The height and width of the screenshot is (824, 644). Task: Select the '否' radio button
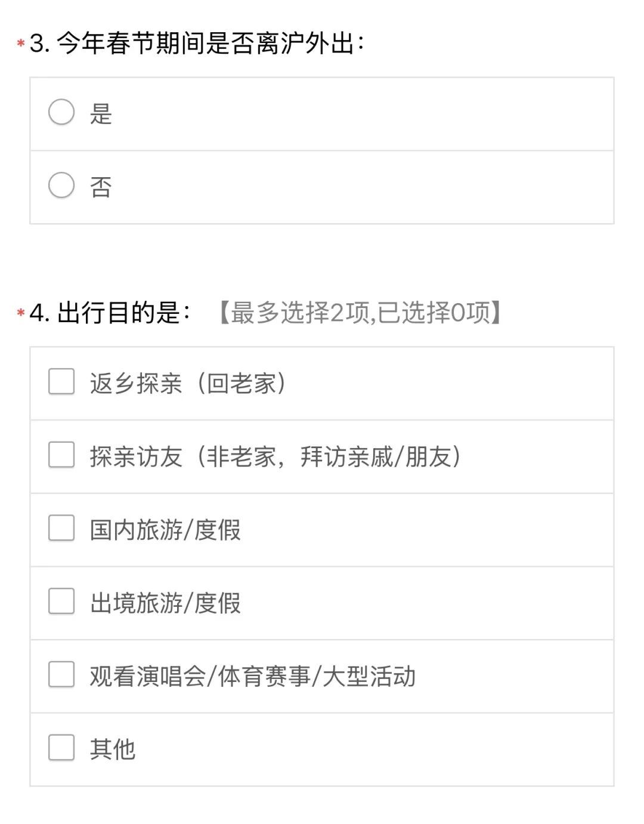point(61,186)
